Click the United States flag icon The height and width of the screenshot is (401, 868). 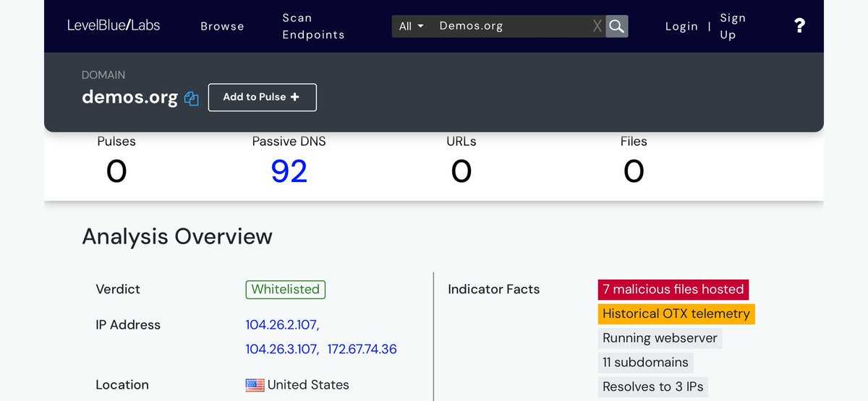coord(255,385)
